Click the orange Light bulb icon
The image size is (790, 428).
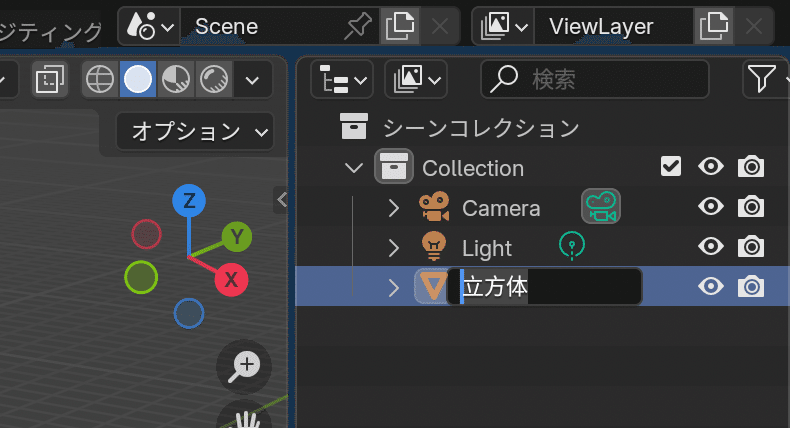coord(434,247)
